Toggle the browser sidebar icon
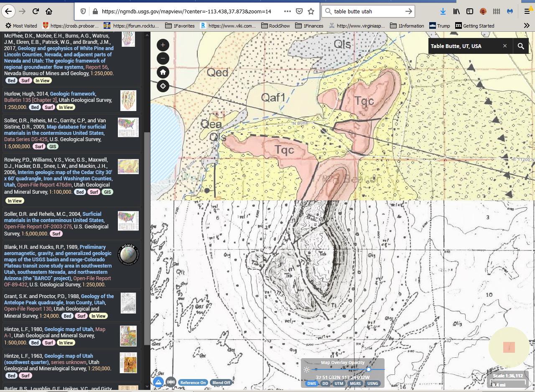Viewport: 535px width, 392px height. pyautogui.click(x=470, y=11)
